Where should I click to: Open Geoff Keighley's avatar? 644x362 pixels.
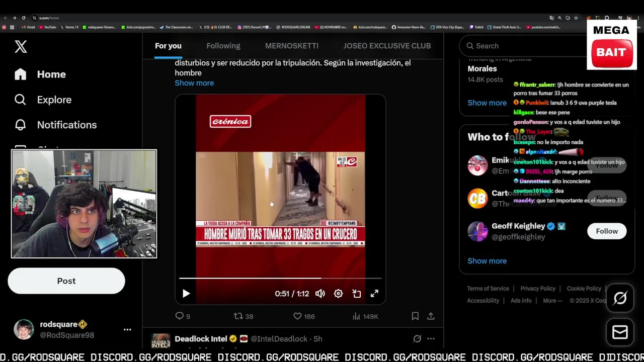click(x=477, y=231)
